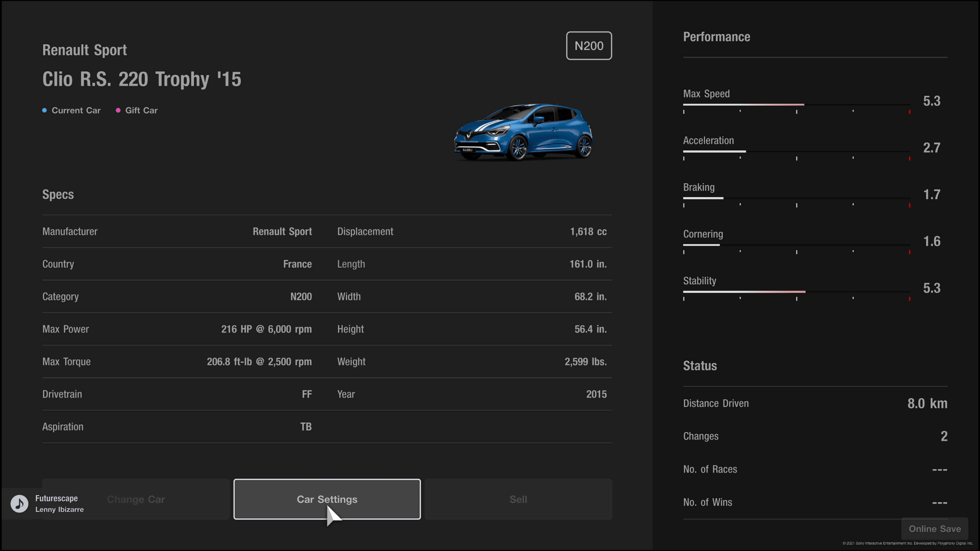Click the Braking performance bar
This screenshot has height=551, width=980.
click(x=797, y=198)
